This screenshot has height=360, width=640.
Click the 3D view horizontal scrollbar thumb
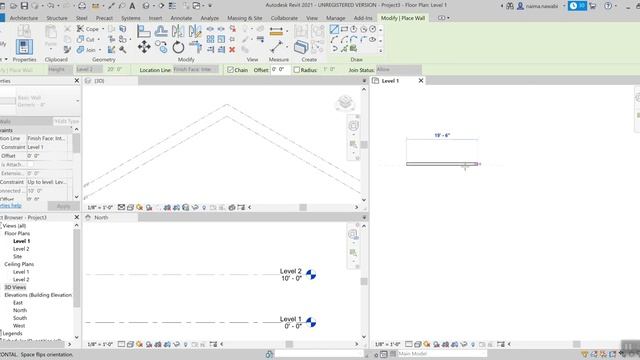pyautogui.click(x=303, y=207)
